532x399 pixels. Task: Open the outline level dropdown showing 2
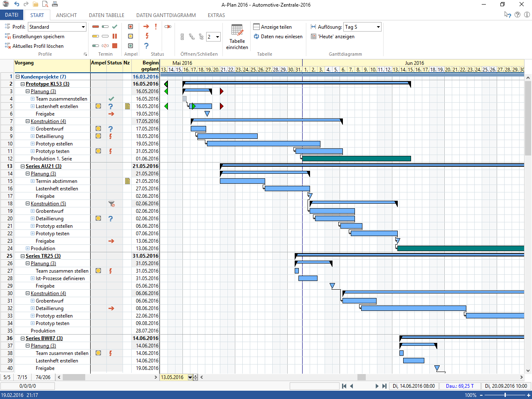(x=217, y=37)
